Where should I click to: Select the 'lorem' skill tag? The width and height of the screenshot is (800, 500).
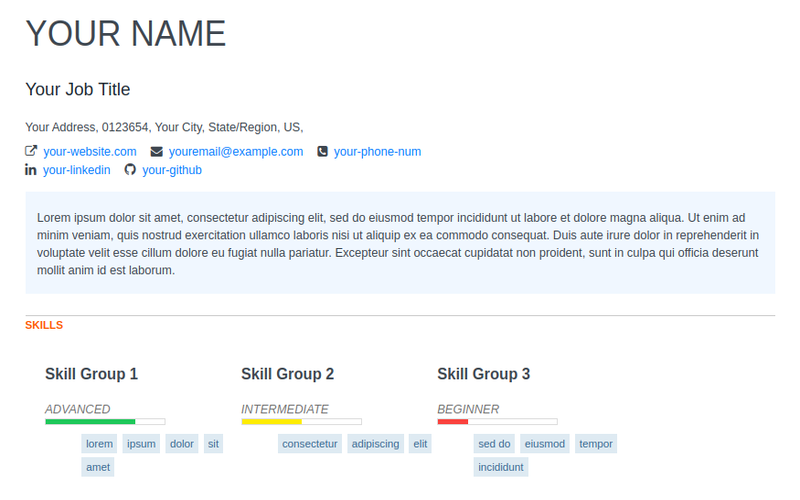(x=99, y=444)
